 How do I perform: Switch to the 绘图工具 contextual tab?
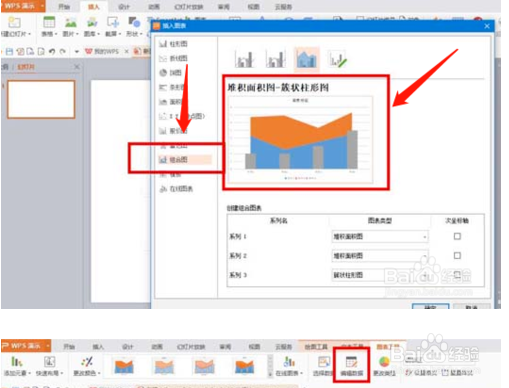pos(316,347)
